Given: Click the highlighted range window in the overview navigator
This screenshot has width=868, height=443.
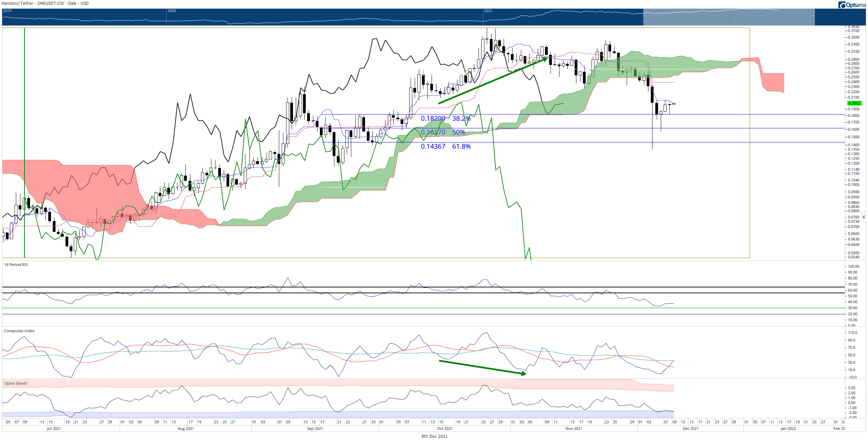Looking at the screenshot, I should coord(729,17).
